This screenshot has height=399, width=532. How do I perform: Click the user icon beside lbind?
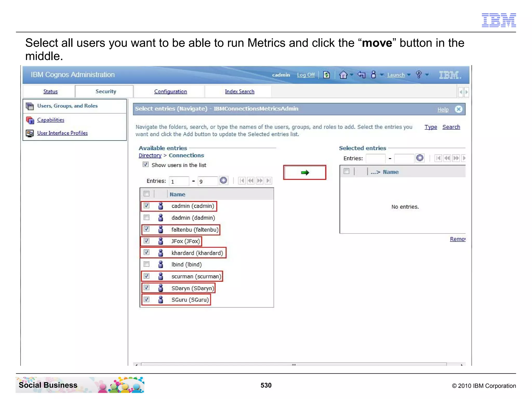(161, 264)
